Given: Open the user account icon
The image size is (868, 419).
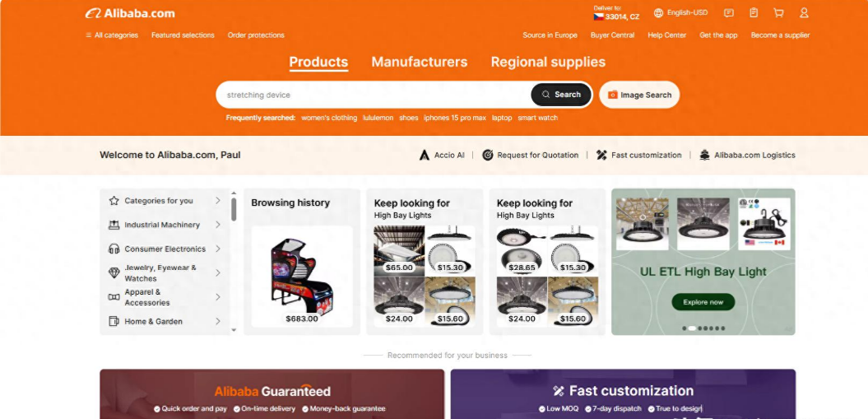Looking at the screenshot, I should (x=804, y=12).
